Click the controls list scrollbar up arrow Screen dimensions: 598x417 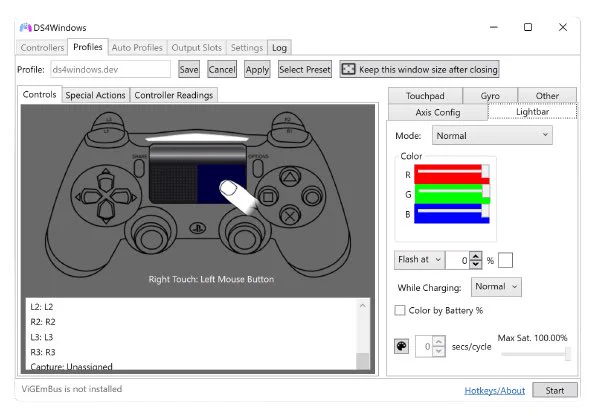[x=363, y=306]
